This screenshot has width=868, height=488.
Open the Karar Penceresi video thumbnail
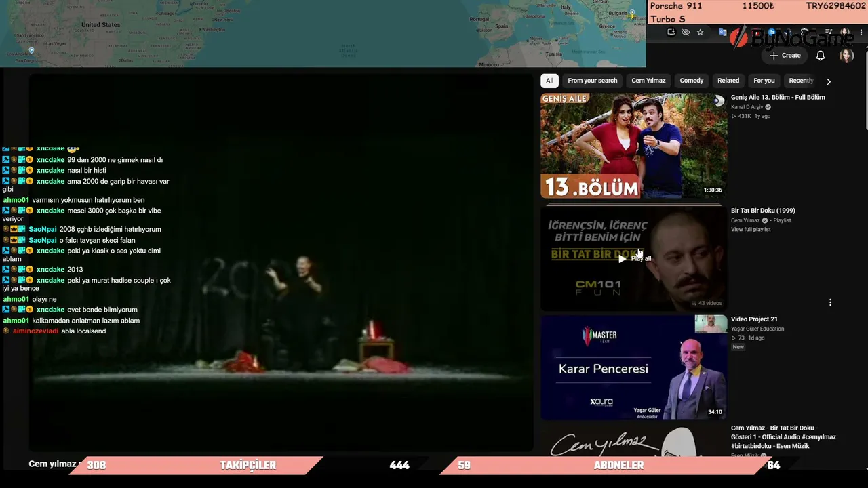(633, 367)
